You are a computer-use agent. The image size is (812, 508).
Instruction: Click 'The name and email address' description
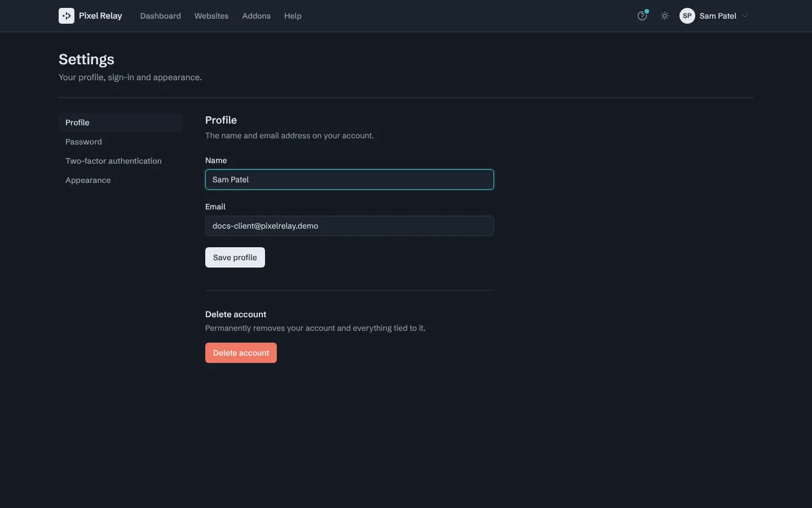289,135
